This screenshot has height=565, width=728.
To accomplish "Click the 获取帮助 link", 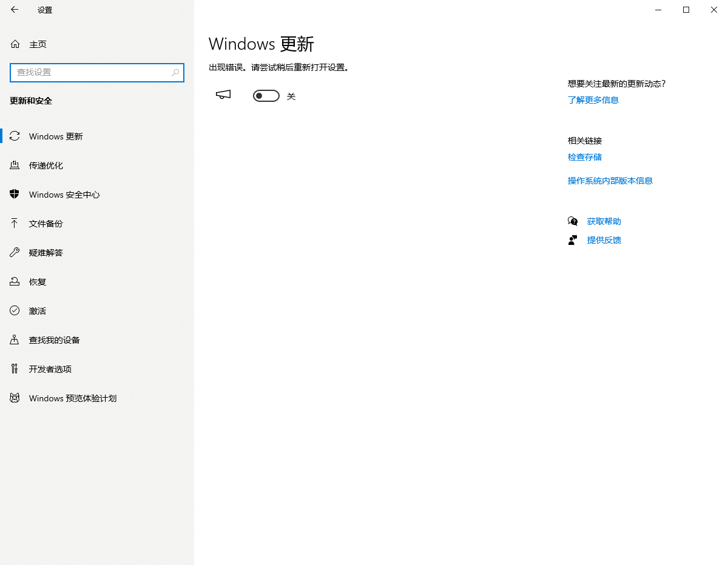I will coord(604,221).
